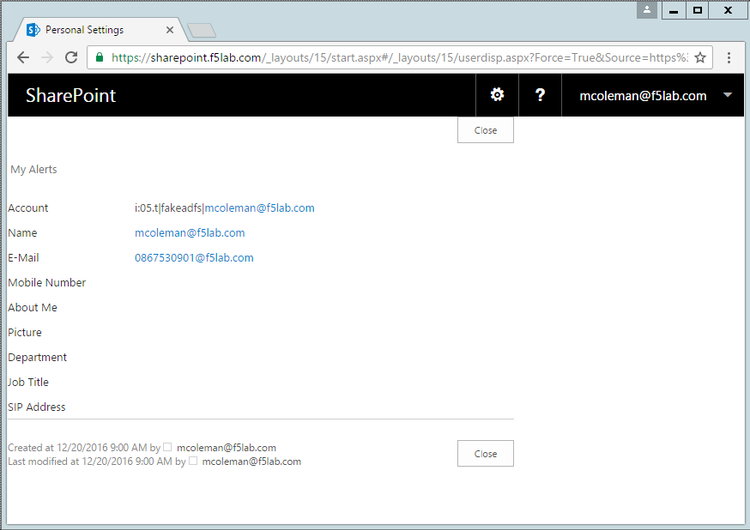
Task: Open a new tab with the new-tab button
Action: pos(201,31)
